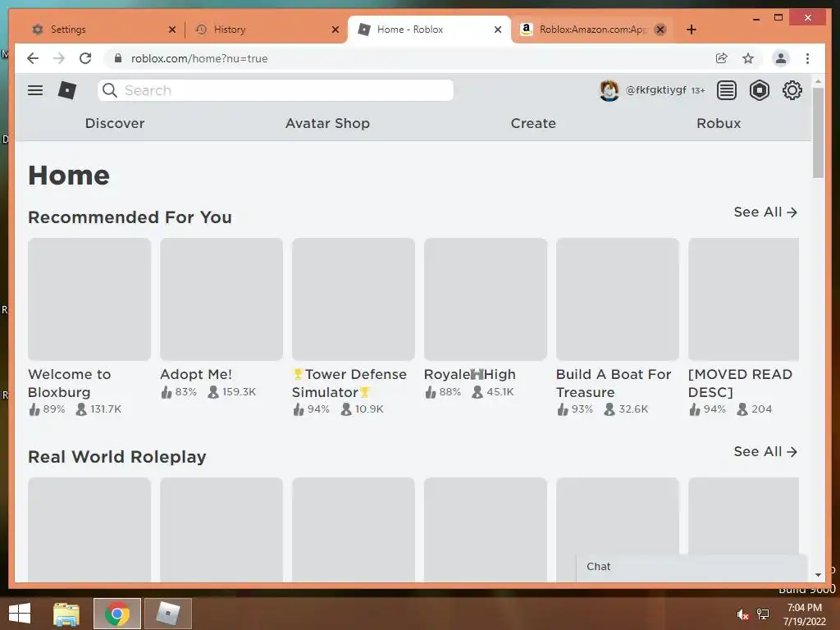
Task: Click the share page icon
Action: point(722,58)
